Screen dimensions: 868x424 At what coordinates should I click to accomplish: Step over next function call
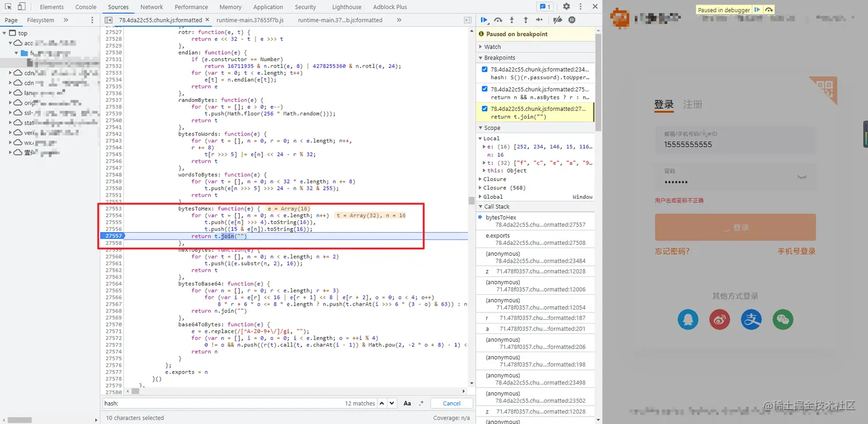[498, 20]
